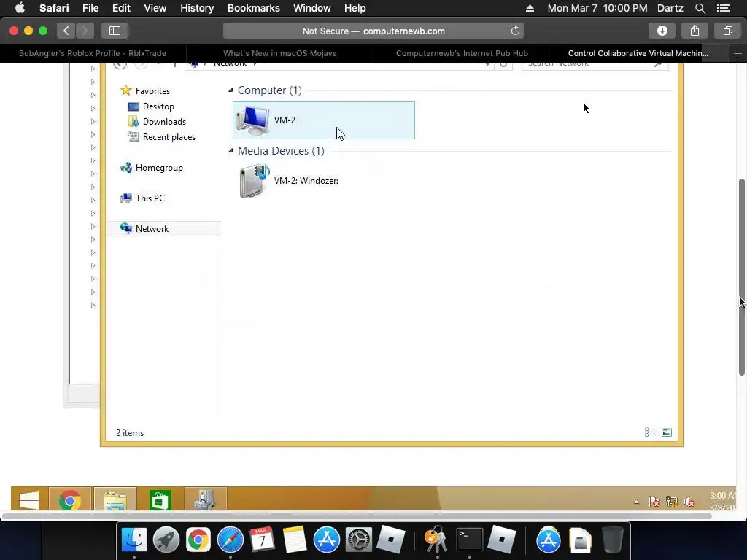Open File Explorer on Windows taskbar

coord(115,500)
